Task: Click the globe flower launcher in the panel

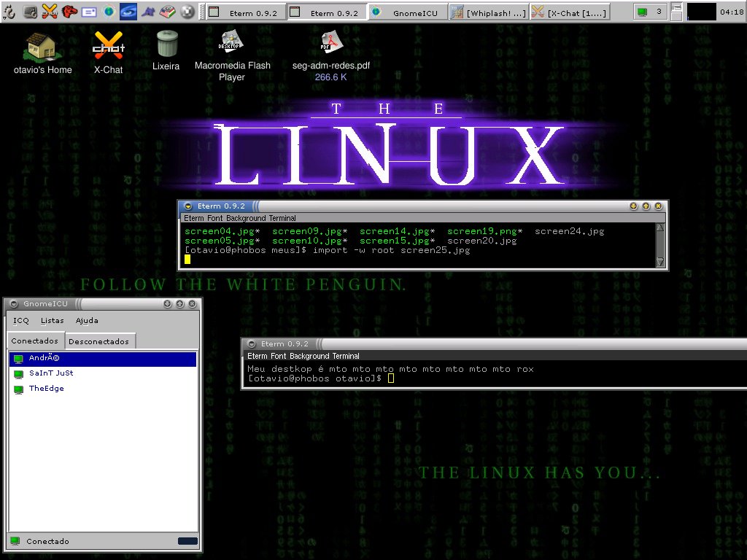Action: tap(109, 11)
